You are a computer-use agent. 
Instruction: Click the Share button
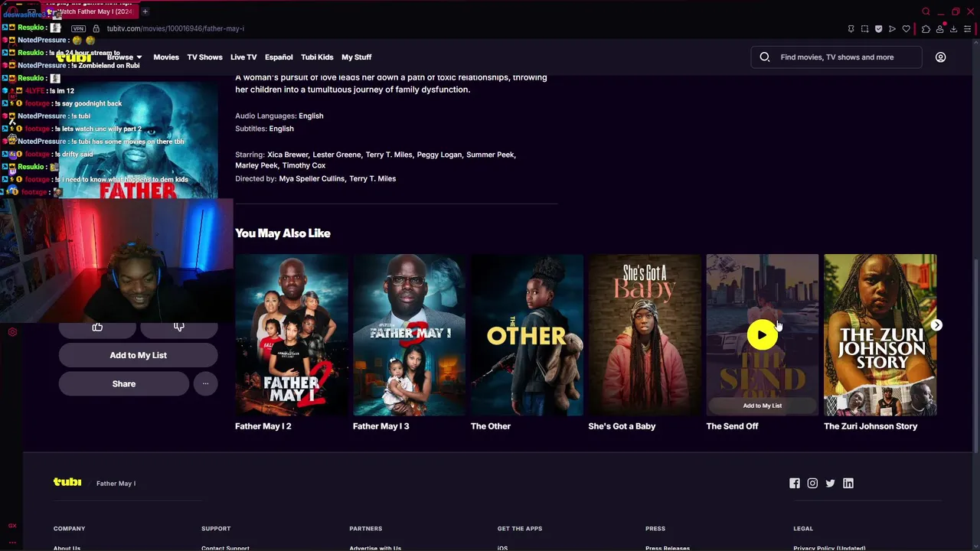[124, 383]
